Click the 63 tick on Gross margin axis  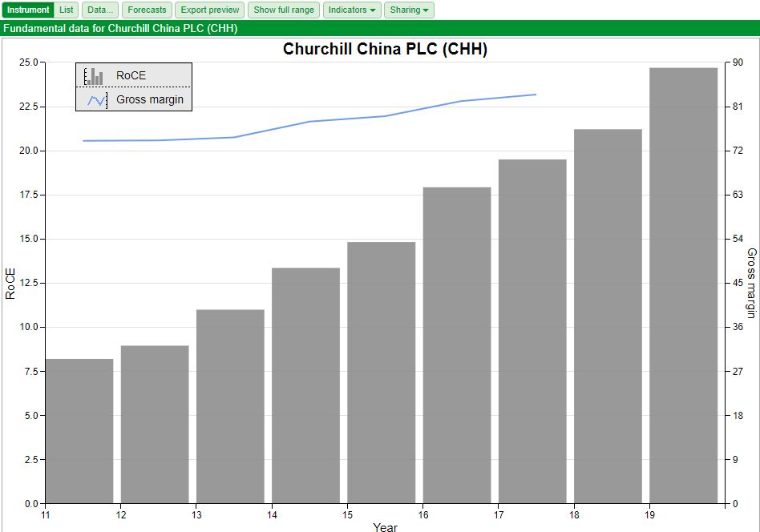click(x=738, y=195)
